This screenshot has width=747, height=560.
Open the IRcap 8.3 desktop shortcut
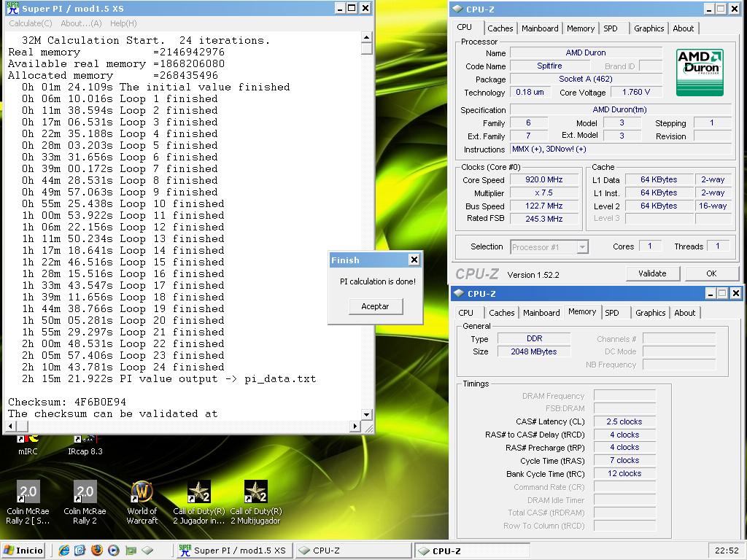85,445
